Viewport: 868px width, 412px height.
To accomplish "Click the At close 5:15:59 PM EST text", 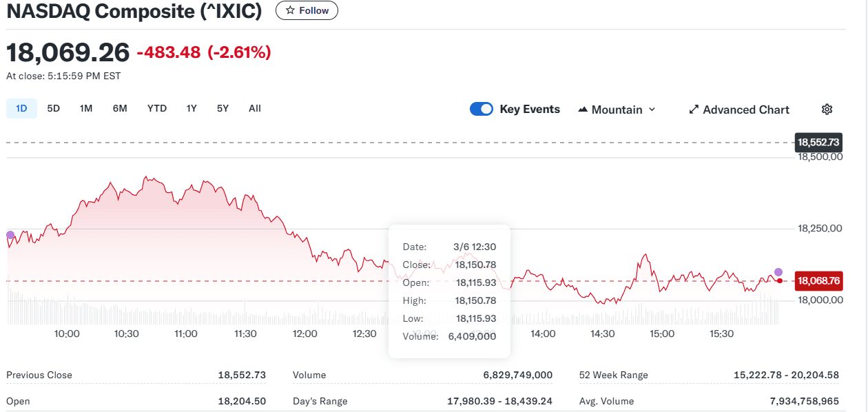I will click(x=63, y=76).
